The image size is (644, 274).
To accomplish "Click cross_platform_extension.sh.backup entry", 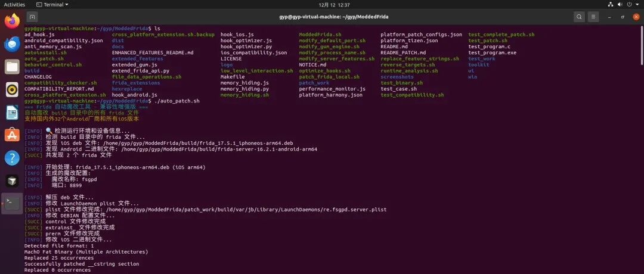I will point(163,35).
